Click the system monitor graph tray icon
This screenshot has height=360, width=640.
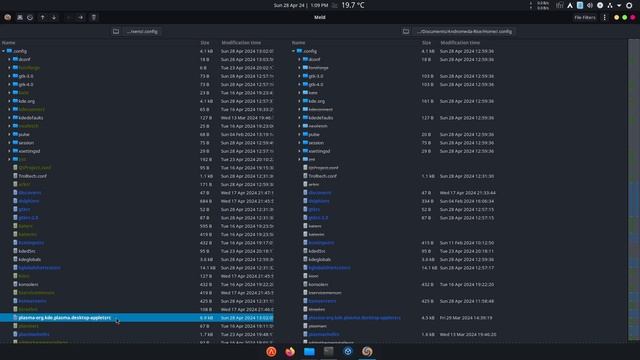pyautogui.click(x=560, y=5)
